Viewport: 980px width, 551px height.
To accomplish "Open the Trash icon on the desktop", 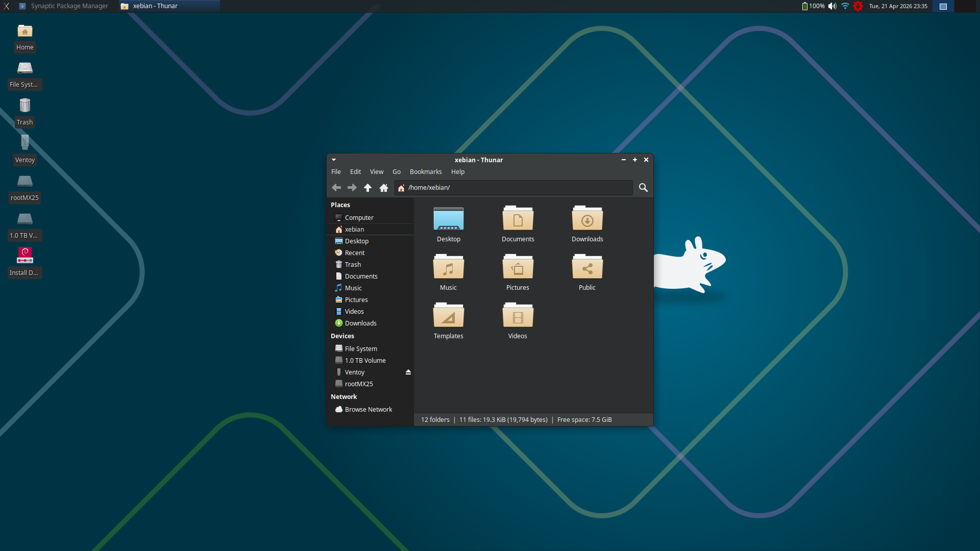I will pyautogui.click(x=24, y=106).
